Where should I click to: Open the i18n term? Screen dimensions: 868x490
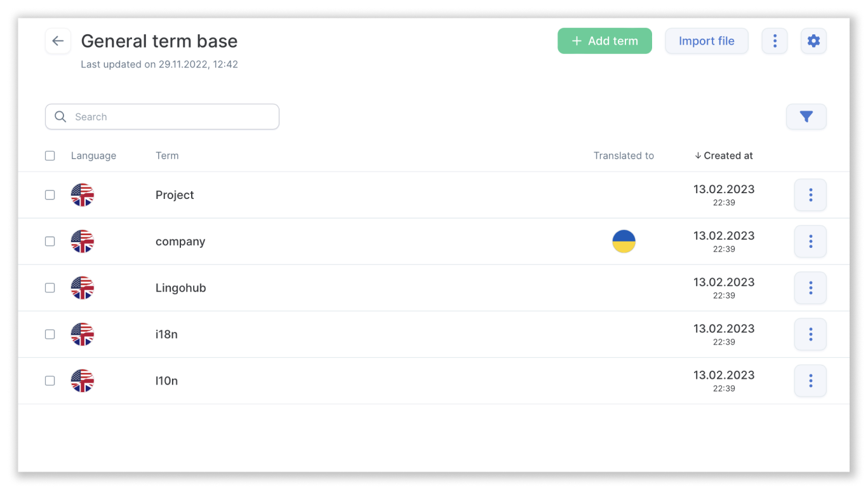coord(166,334)
